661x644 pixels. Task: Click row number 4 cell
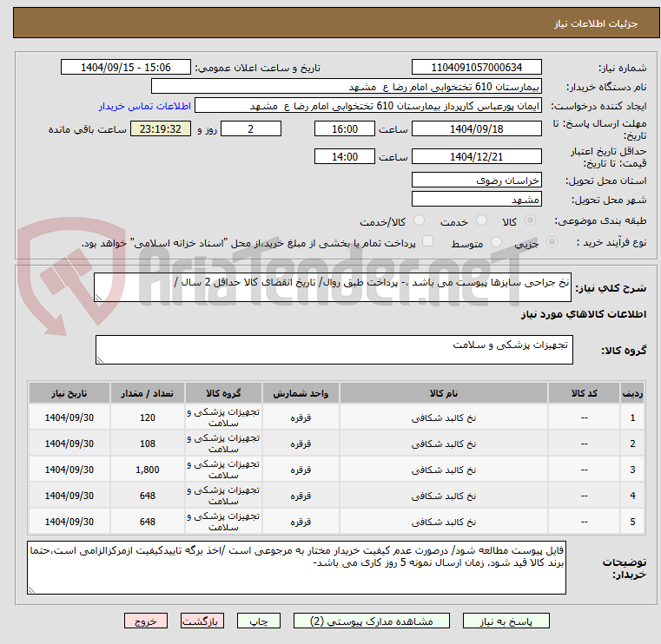[x=632, y=496]
